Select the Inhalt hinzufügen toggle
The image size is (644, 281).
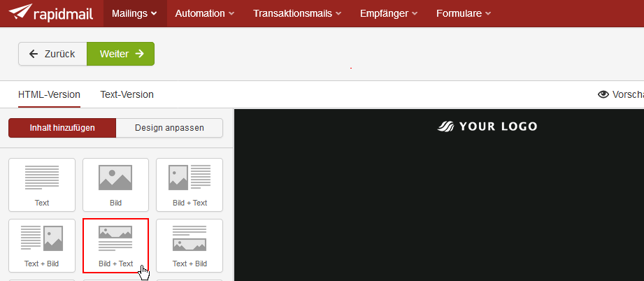(62, 128)
